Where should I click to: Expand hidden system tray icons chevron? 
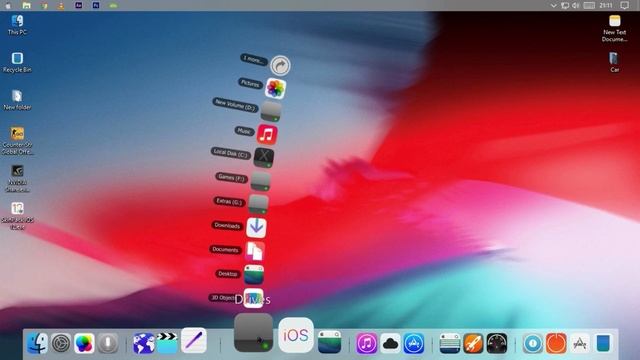[x=554, y=5]
